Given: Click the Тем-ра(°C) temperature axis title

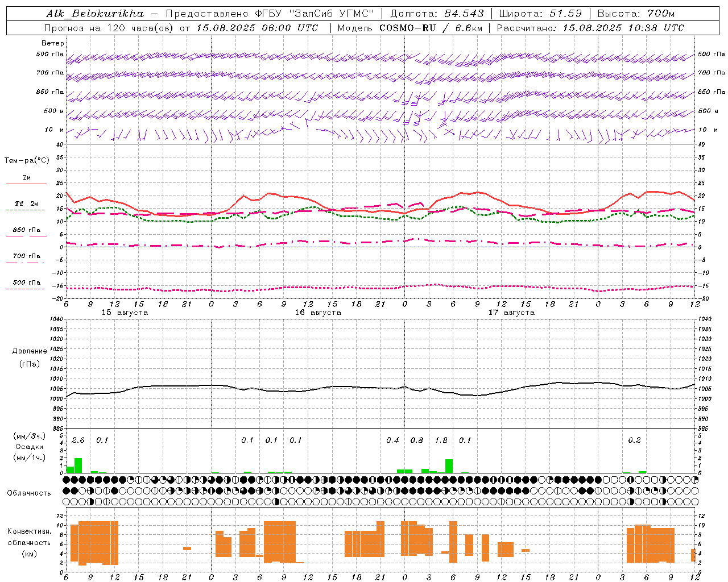Looking at the screenshot, I should pos(27,161).
